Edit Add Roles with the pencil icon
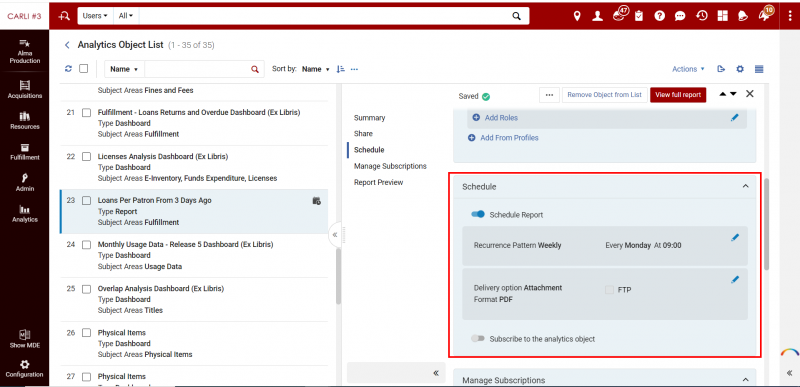Screen dimensions: 800x387 735,118
